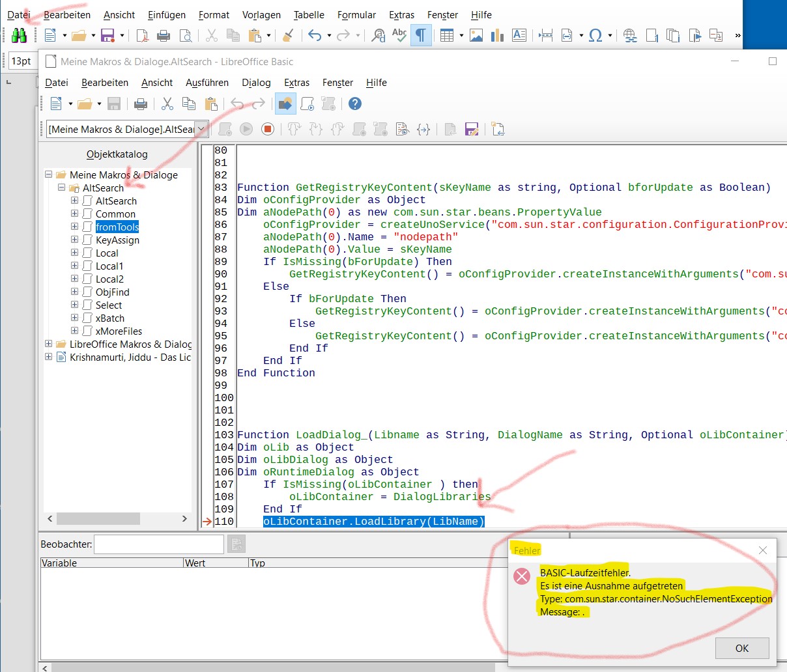This screenshot has height=672, width=787.
Task: Open LibreOffice Help via the blue question mark
Action: (355, 104)
